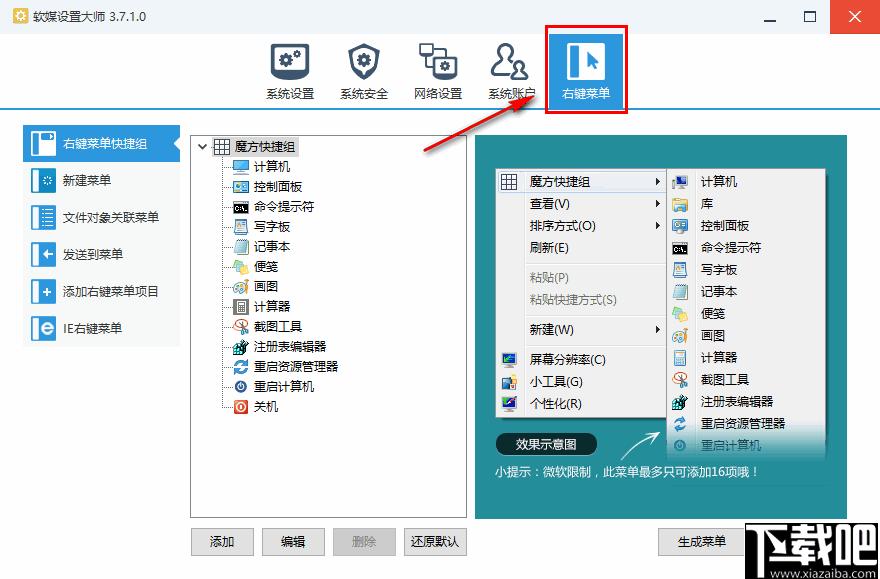This screenshot has width=880, height=579.
Task: Open the 网络设置 network icon
Action: (438, 61)
